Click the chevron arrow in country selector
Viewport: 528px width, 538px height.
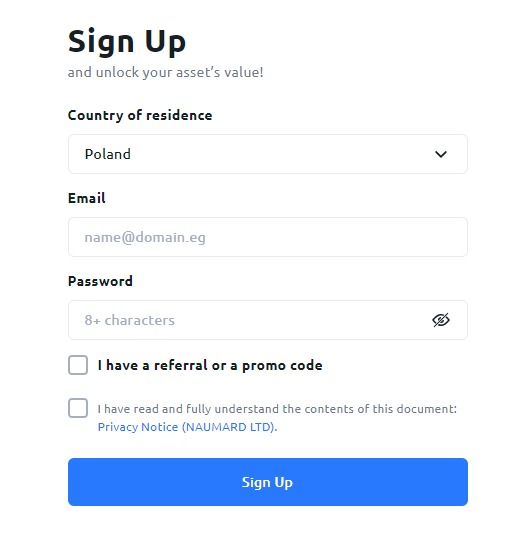click(x=441, y=154)
